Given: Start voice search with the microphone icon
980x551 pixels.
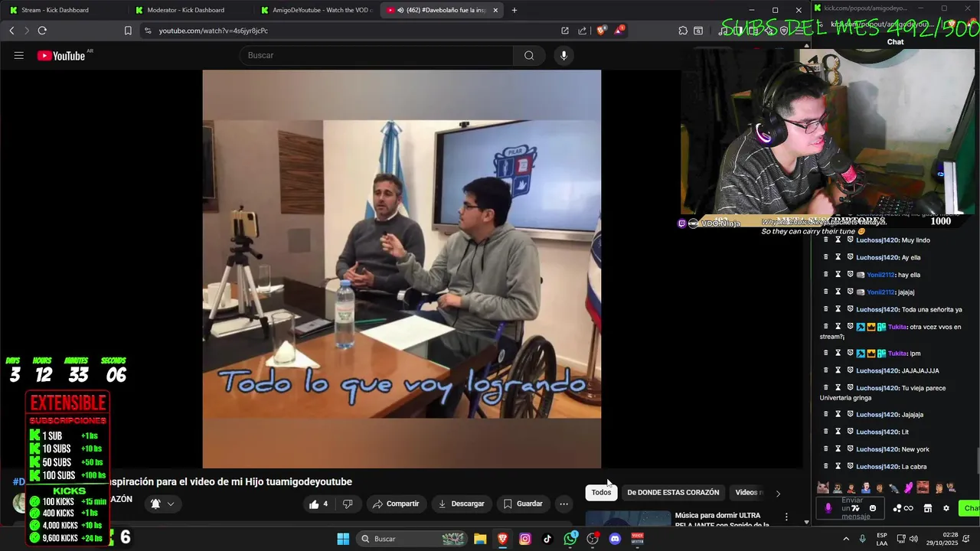Looking at the screenshot, I should [563, 55].
